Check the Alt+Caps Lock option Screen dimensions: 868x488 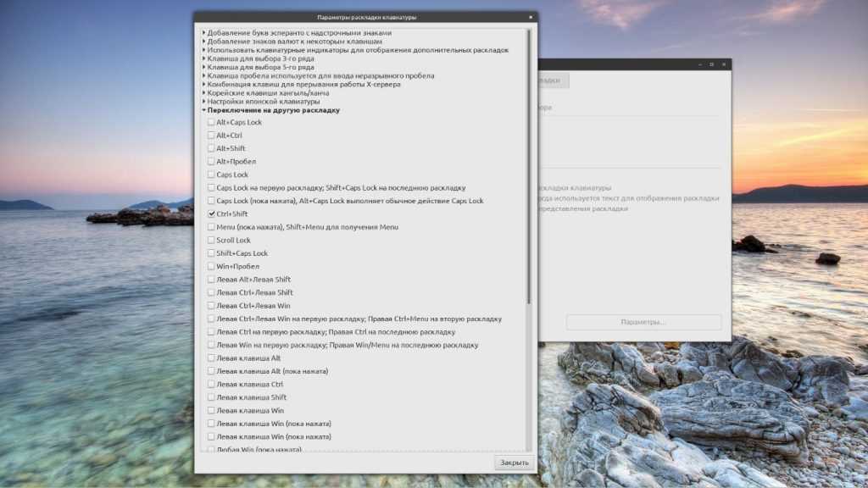coord(211,122)
